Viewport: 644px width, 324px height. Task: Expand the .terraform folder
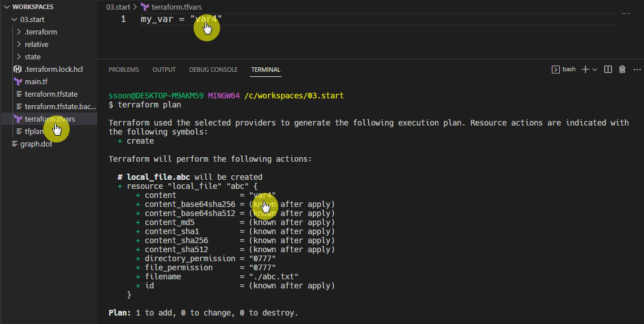pyautogui.click(x=41, y=32)
